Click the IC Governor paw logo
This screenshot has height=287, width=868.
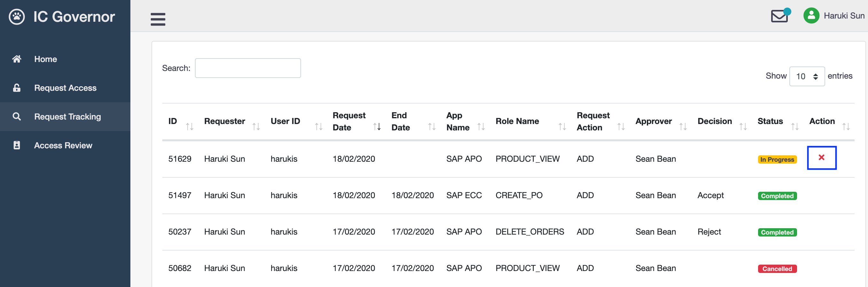17,17
